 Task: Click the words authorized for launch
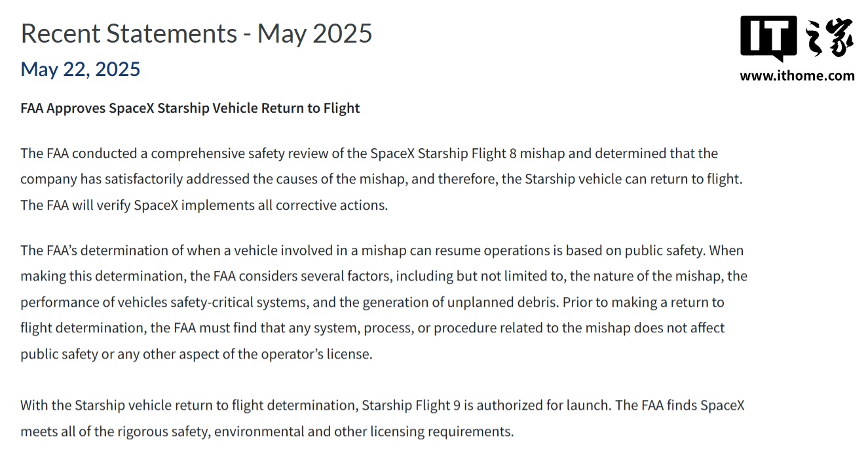pyautogui.click(x=544, y=405)
